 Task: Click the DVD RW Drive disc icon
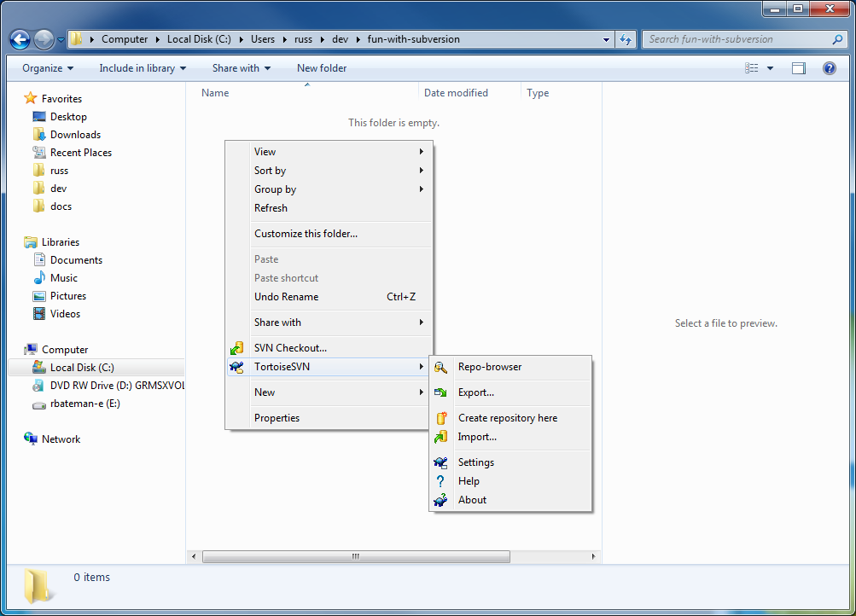(38, 386)
